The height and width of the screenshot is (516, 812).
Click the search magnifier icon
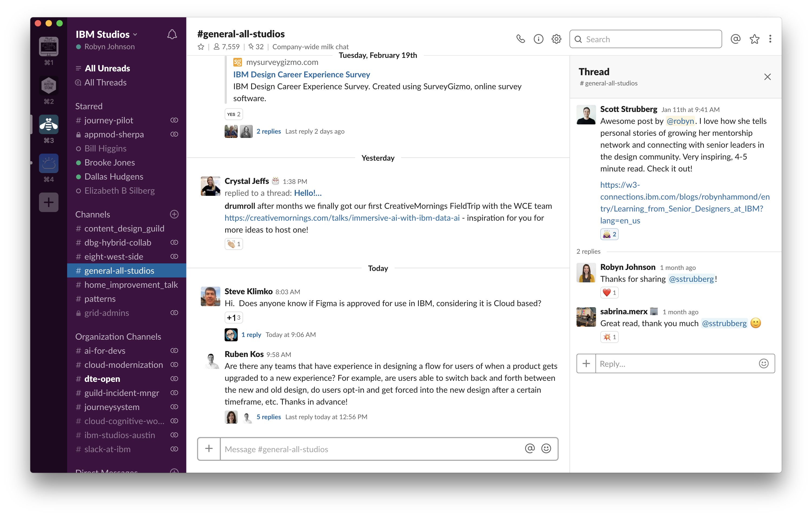578,39
